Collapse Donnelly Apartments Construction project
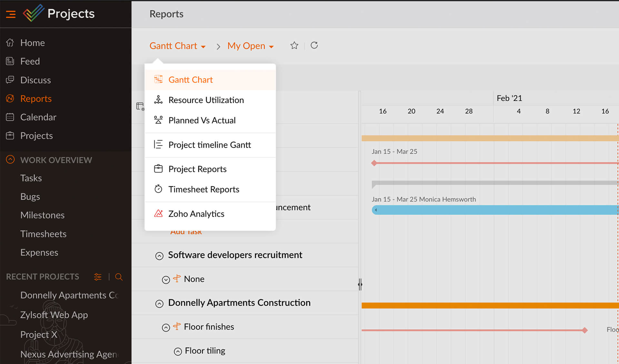The width and height of the screenshot is (619, 364). coord(159,303)
